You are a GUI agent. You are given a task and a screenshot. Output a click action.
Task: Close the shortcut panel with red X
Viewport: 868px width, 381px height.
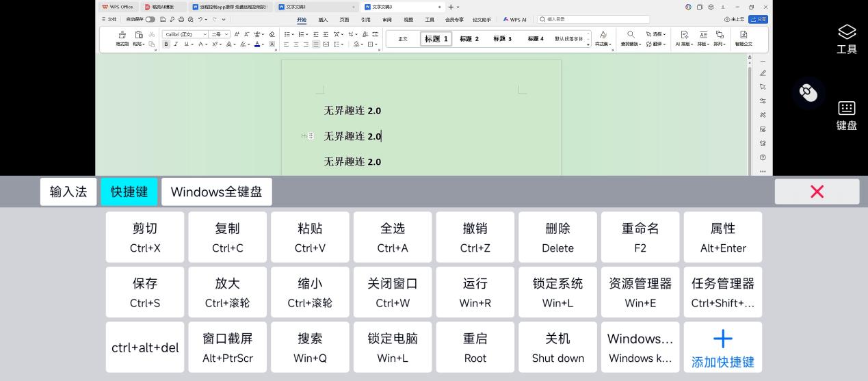tap(817, 192)
